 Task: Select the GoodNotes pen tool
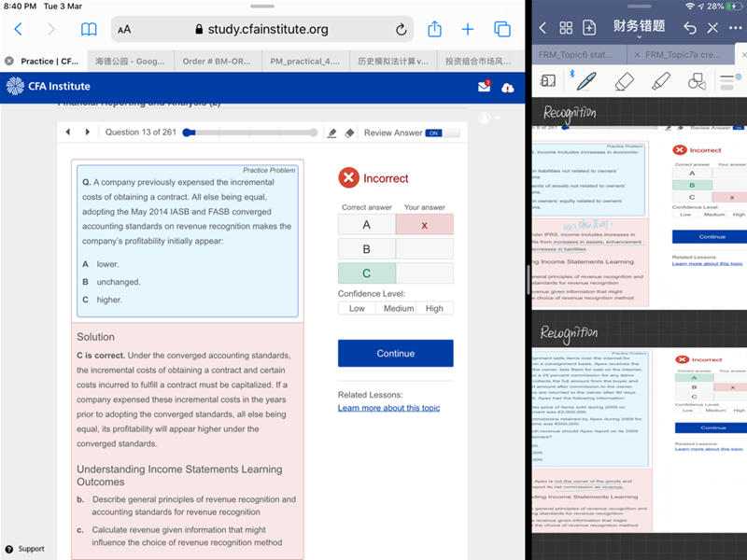tap(586, 81)
